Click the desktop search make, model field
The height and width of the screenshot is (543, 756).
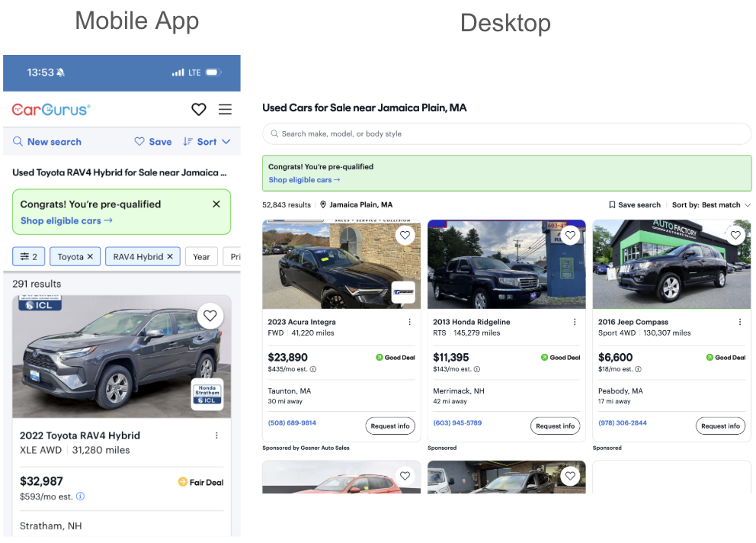click(507, 133)
